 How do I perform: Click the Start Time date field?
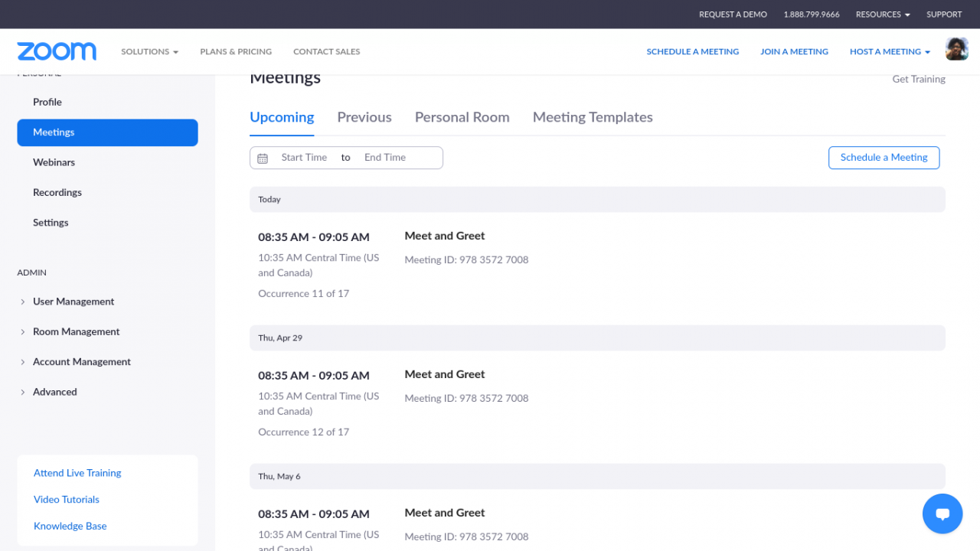(x=304, y=158)
